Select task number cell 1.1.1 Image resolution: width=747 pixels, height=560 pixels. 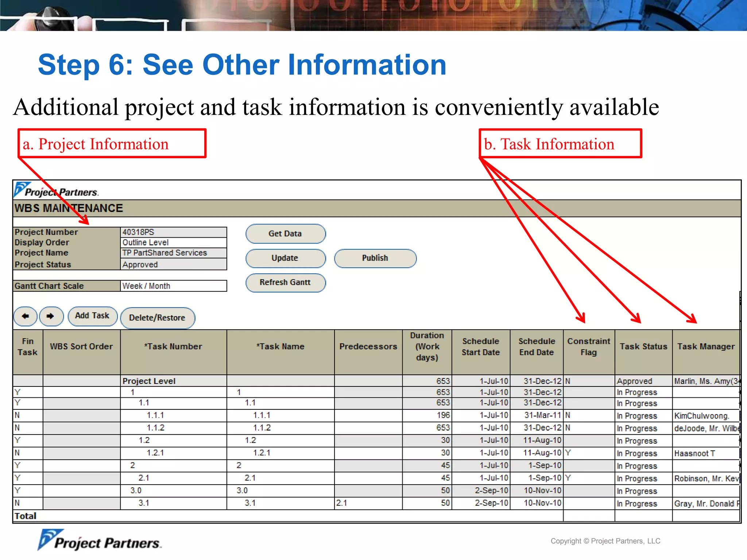pyautogui.click(x=174, y=415)
